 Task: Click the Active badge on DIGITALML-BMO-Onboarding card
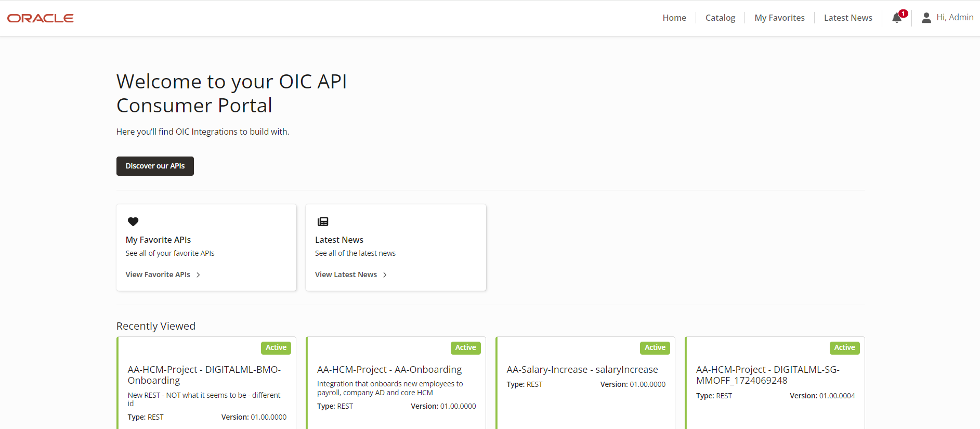click(276, 348)
